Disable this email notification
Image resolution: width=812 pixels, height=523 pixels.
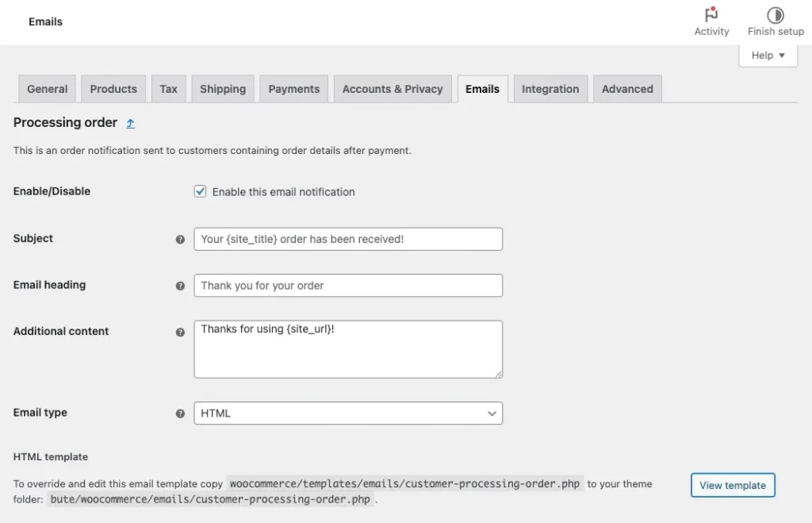(x=200, y=190)
